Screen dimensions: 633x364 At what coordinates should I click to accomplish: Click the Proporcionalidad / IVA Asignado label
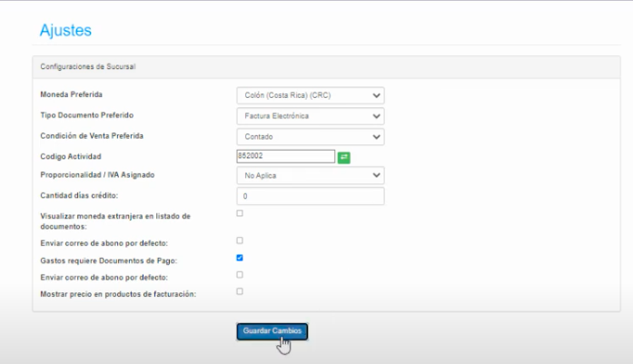[x=97, y=175]
